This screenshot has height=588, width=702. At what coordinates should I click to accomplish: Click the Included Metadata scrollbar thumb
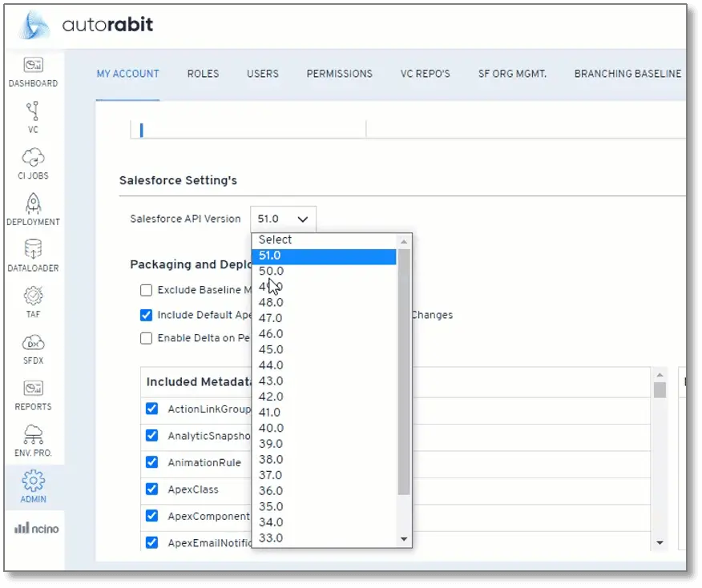(x=660, y=390)
